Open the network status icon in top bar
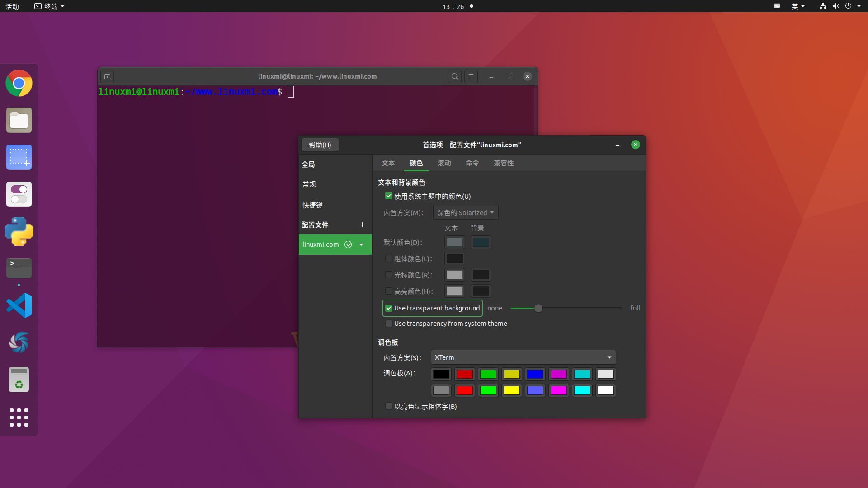 click(823, 6)
